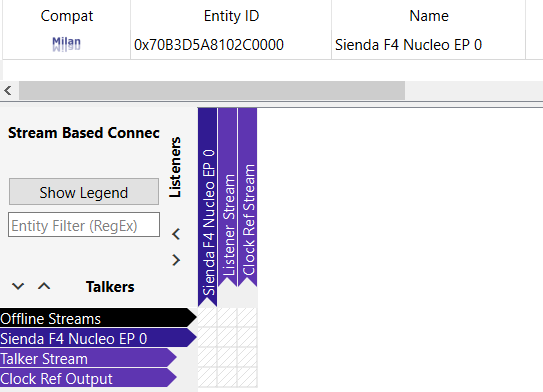This screenshot has width=543, height=392.
Task: Select the Clock Ref Output row
Action: click(x=88, y=378)
